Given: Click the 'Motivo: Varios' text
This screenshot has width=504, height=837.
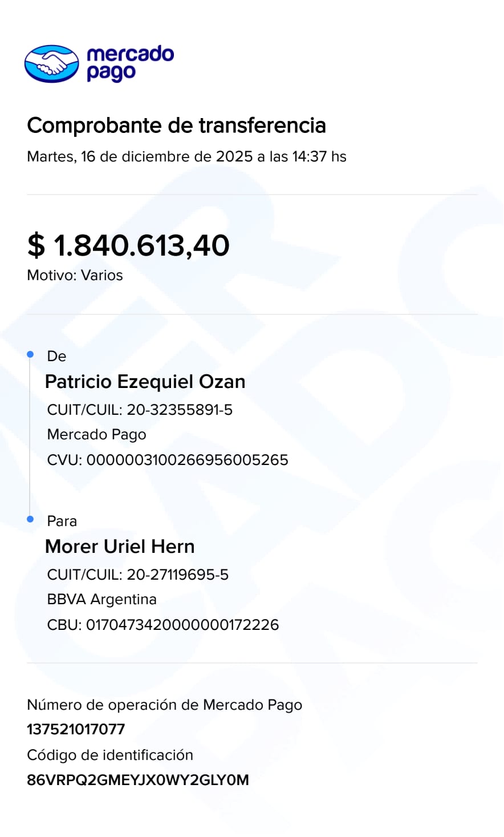Looking at the screenshot, I should click(75, 276).
